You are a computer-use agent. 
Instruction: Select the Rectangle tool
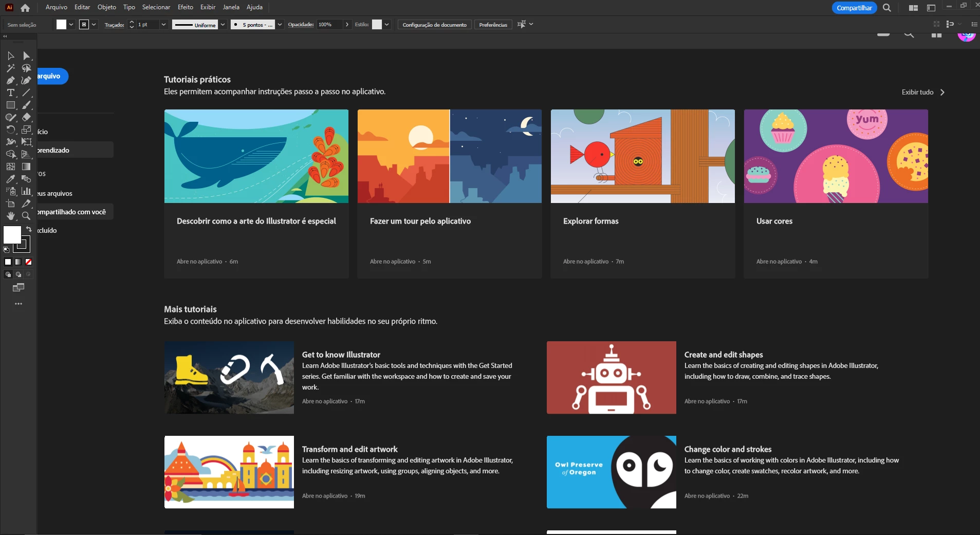click(x=10, y=105)
